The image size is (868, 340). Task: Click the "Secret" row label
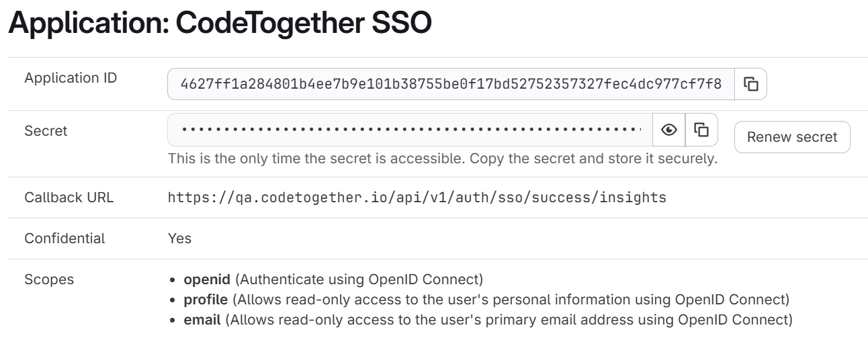46,131
